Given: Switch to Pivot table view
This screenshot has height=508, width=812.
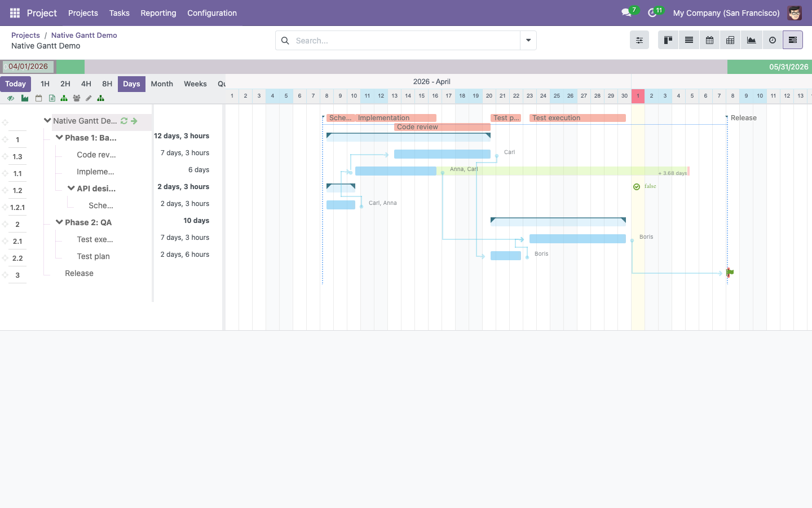Looking at the screenshot, I should point(730,40).
